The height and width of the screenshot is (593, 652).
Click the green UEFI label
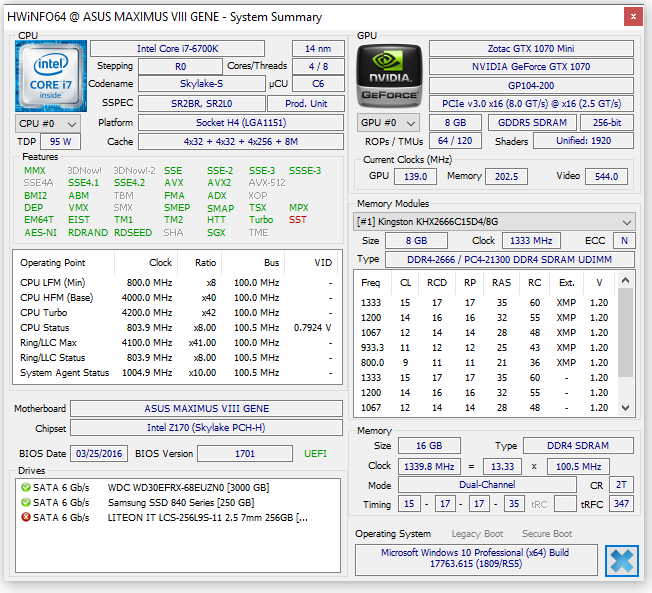click(315, 453)
